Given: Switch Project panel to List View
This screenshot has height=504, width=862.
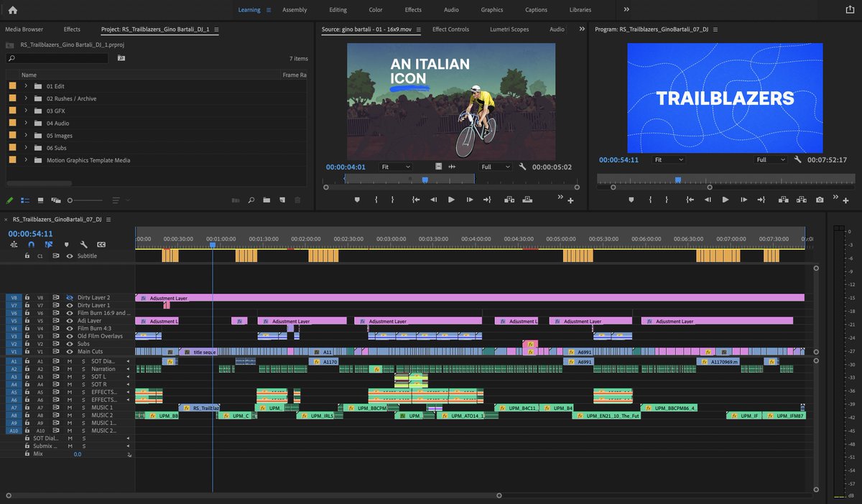Looking at the screenshot, I should coord(24,200).
